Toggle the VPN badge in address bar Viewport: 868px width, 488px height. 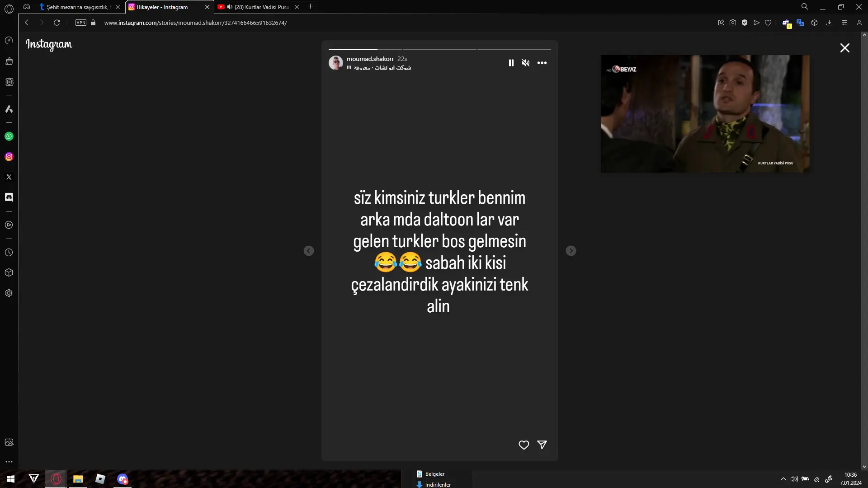[x=81, y=23]
